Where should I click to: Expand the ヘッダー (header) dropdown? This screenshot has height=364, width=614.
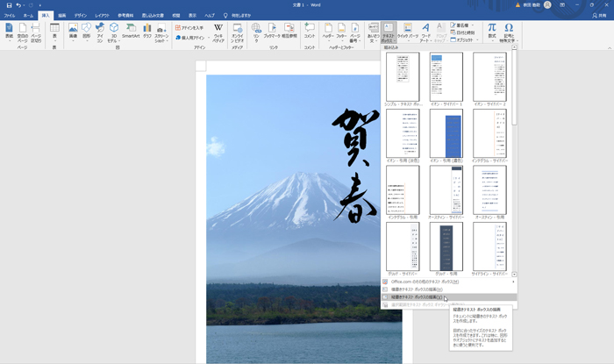(328, 32)
